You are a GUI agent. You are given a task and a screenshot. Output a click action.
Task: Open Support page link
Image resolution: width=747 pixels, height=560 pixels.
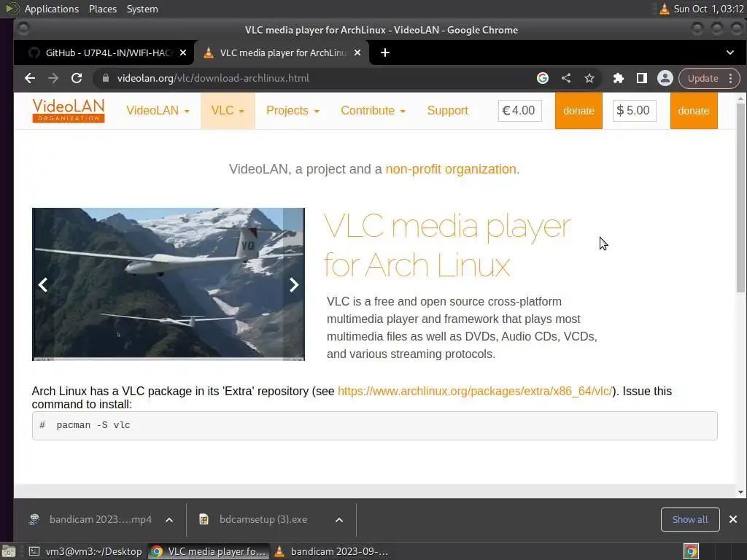(447, 111)
